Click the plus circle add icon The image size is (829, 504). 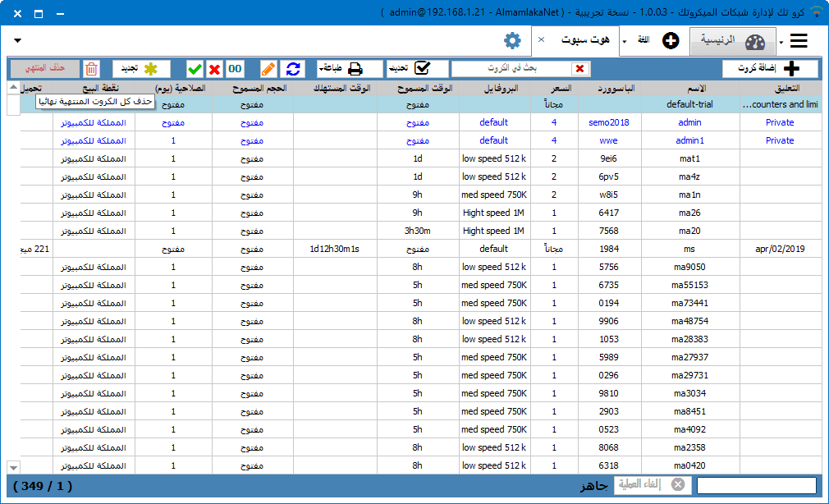click(671, 41)
